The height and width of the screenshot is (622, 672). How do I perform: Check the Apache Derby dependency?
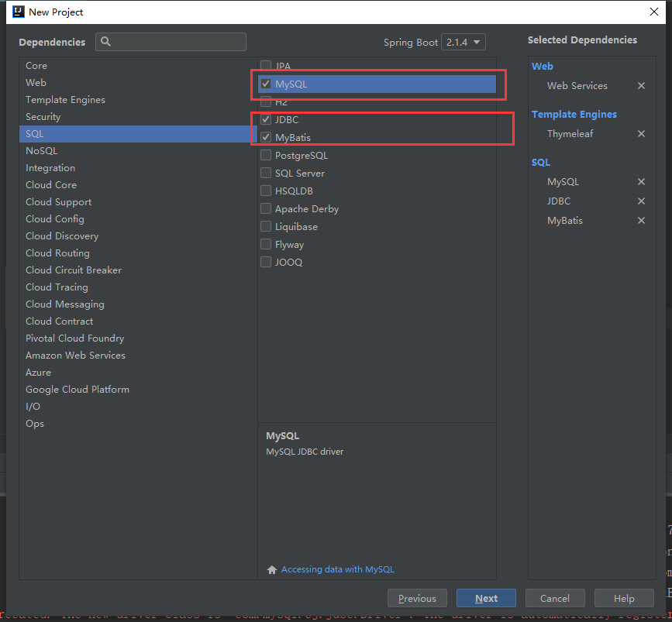point(266,208)
